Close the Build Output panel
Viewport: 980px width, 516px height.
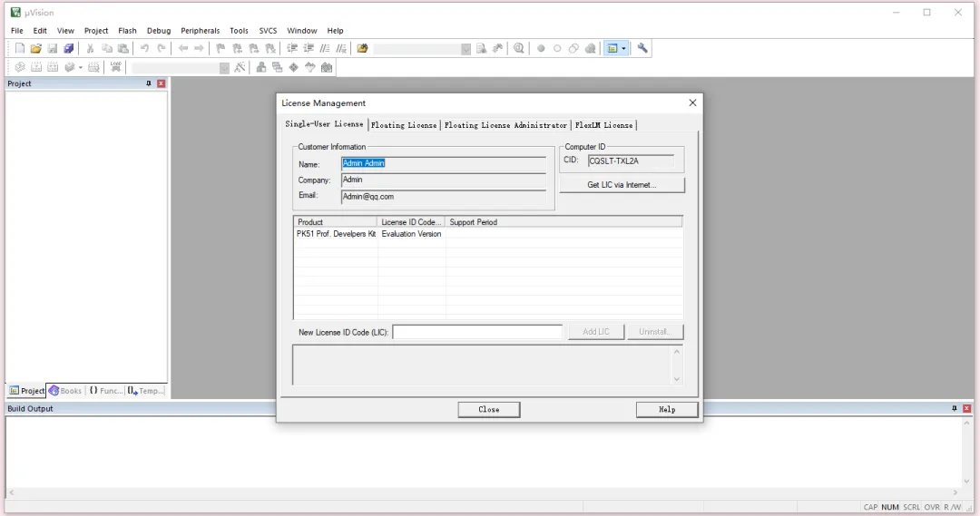[x=967, y=409]
